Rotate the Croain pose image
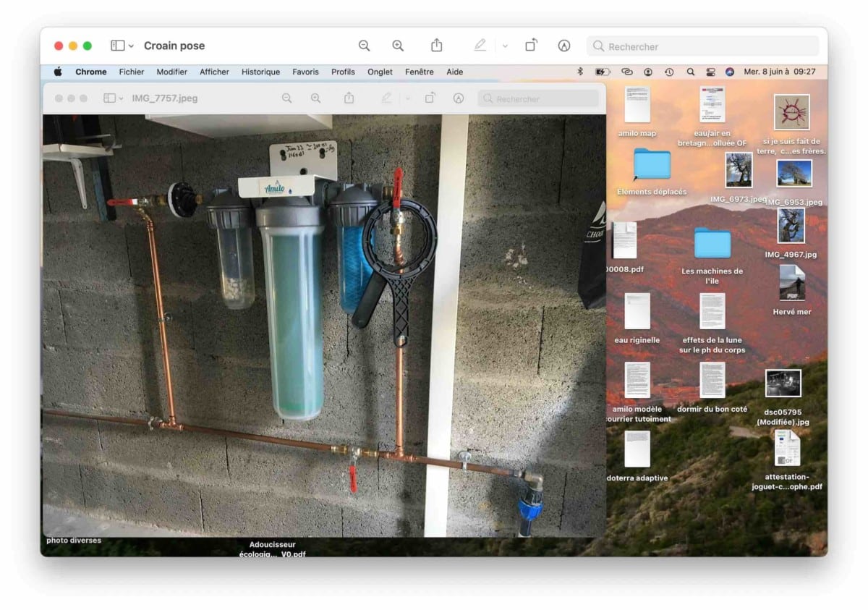Viewport: 868px width, 610px height. (531, 46)
